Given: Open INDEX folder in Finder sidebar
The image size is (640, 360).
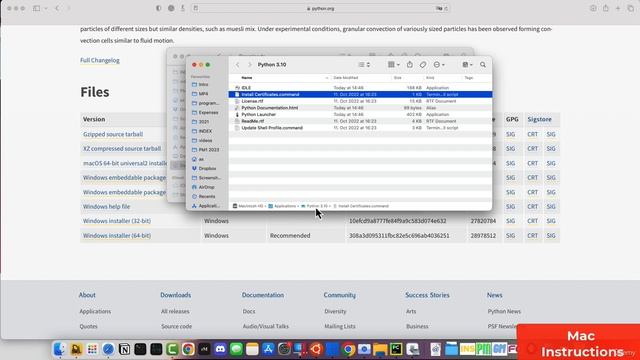Looking at the screenshot, I should click(x=205, y=131).
